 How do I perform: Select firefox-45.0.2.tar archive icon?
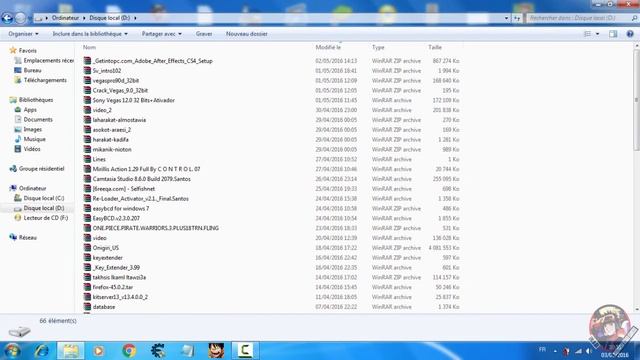[87, 287]
